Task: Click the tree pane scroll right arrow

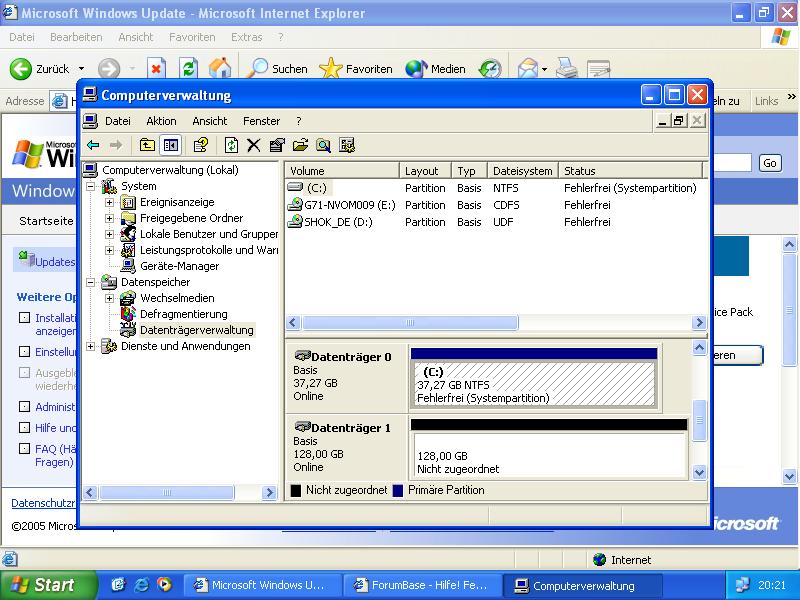Action: [x=269, y=492]
